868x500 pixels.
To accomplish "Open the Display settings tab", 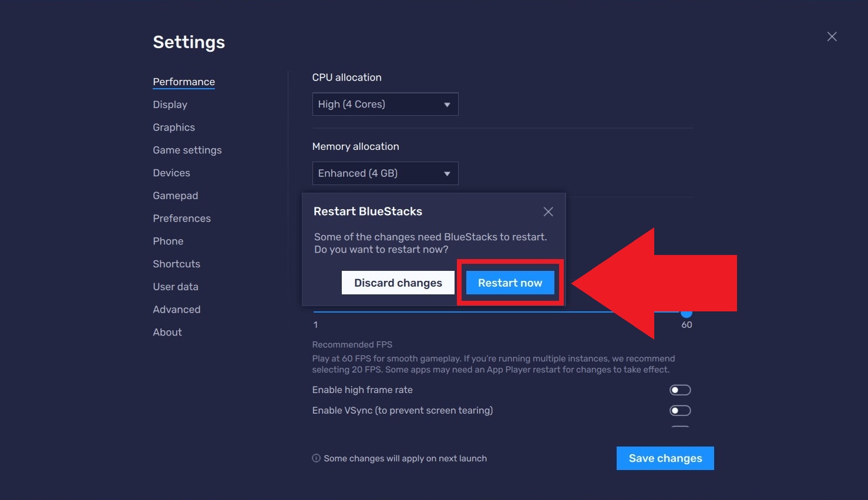I will [170, 105].
